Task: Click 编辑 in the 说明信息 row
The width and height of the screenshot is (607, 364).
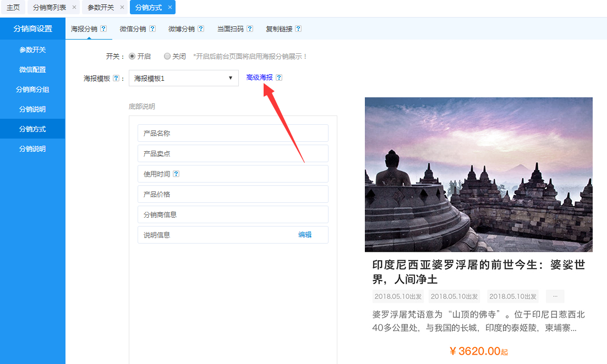Action: tap(305, 235)
